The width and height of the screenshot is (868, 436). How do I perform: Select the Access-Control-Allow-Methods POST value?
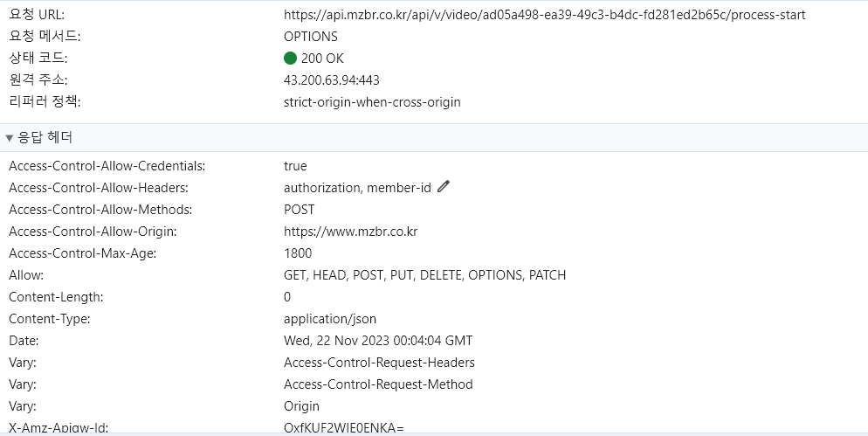(x=299, y=210)
